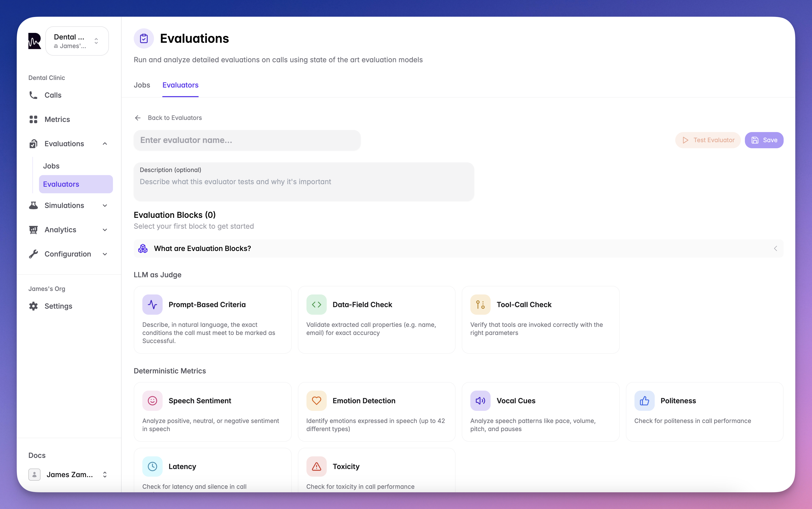The width and height of the screenshot is (812, 509).
Task: Open the Calls page in sidebar
Action: point(53,95)
